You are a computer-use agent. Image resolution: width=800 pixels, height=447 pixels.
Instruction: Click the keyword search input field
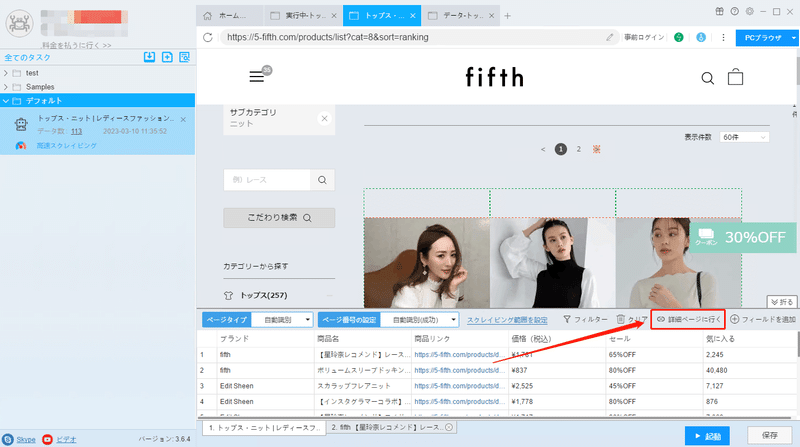pyautogui.click(x=267, y=180)
